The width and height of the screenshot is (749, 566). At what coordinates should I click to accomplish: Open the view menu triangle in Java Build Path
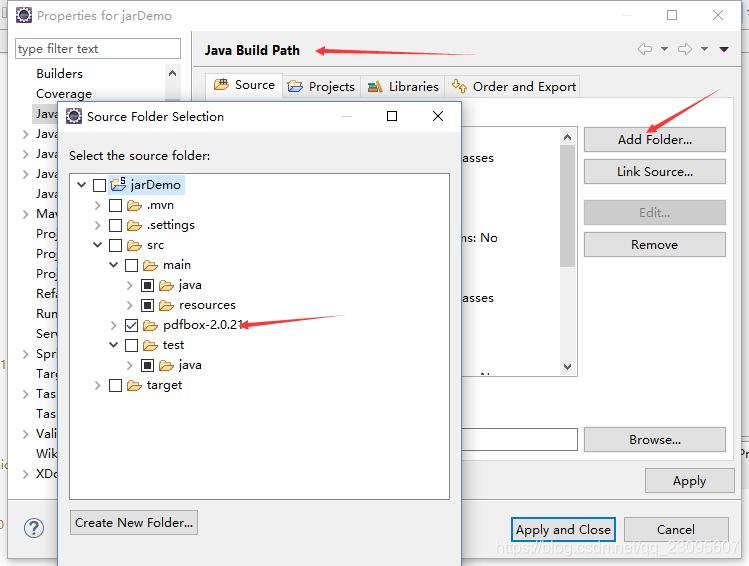click(724, 49)
